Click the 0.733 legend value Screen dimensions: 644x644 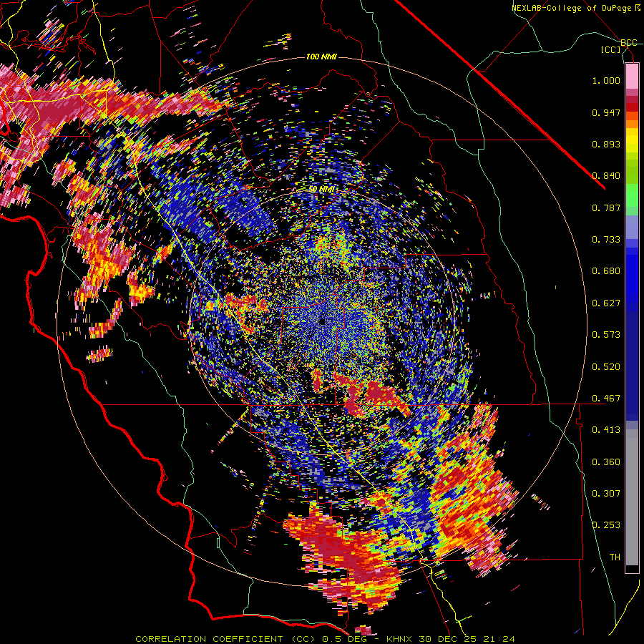click(x=606, y=240)
